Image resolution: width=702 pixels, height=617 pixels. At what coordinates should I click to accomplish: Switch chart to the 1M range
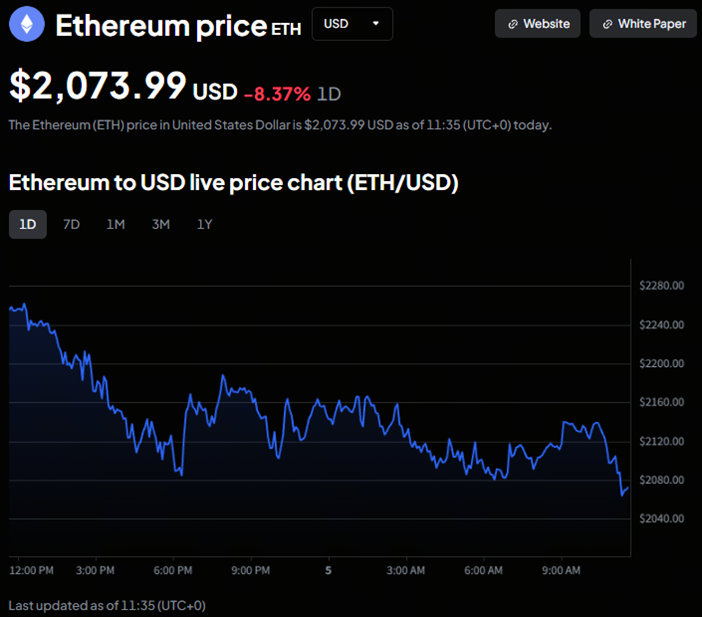coord(116,224)
